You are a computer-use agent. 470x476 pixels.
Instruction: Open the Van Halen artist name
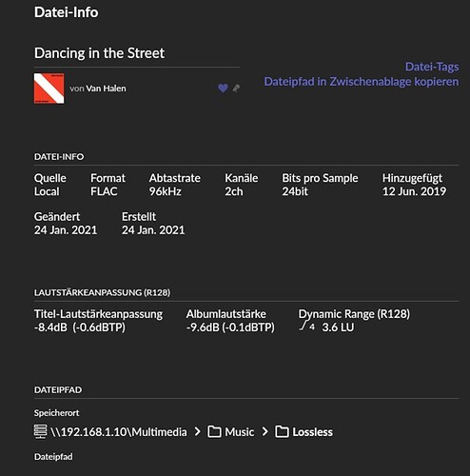106,89
